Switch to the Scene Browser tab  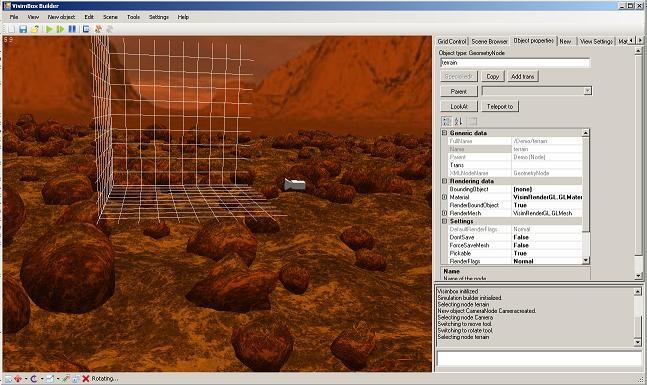point(489,41)
